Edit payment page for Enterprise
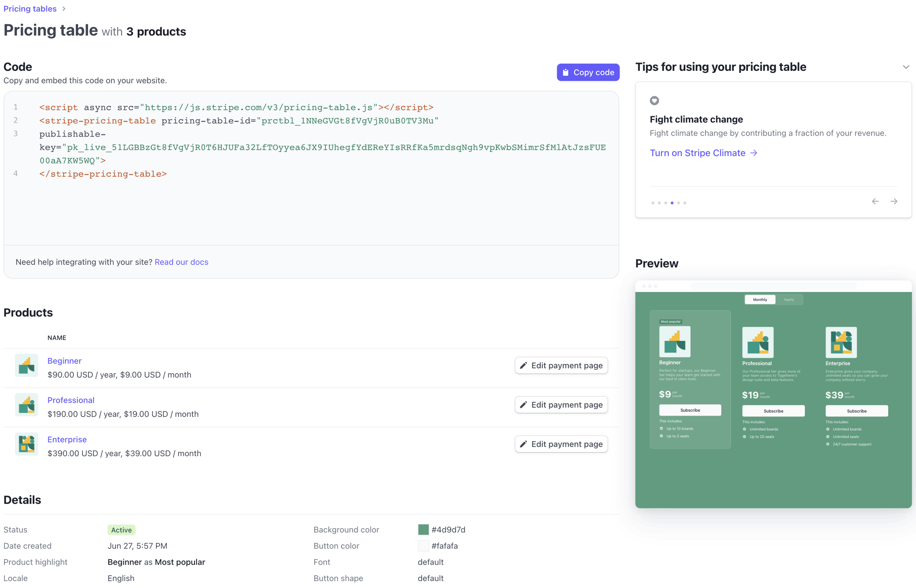The width and height of the screenshot is (916, 588). pos(561,444)
